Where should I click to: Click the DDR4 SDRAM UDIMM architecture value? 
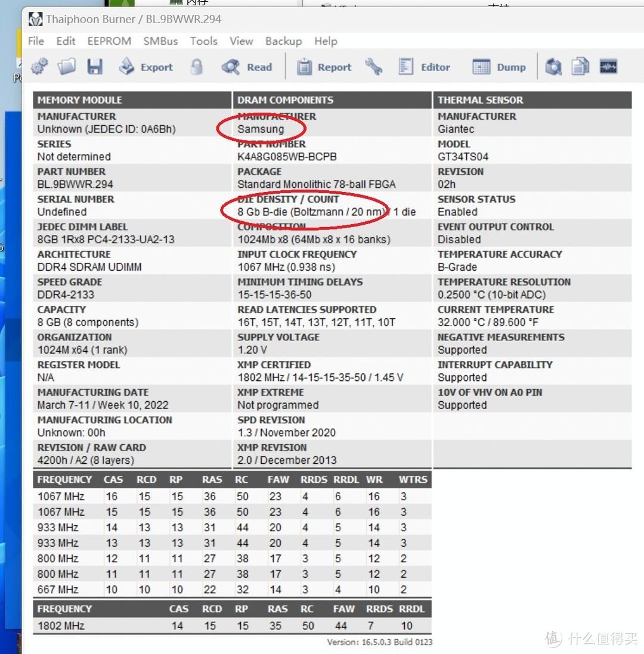[89, 267]
